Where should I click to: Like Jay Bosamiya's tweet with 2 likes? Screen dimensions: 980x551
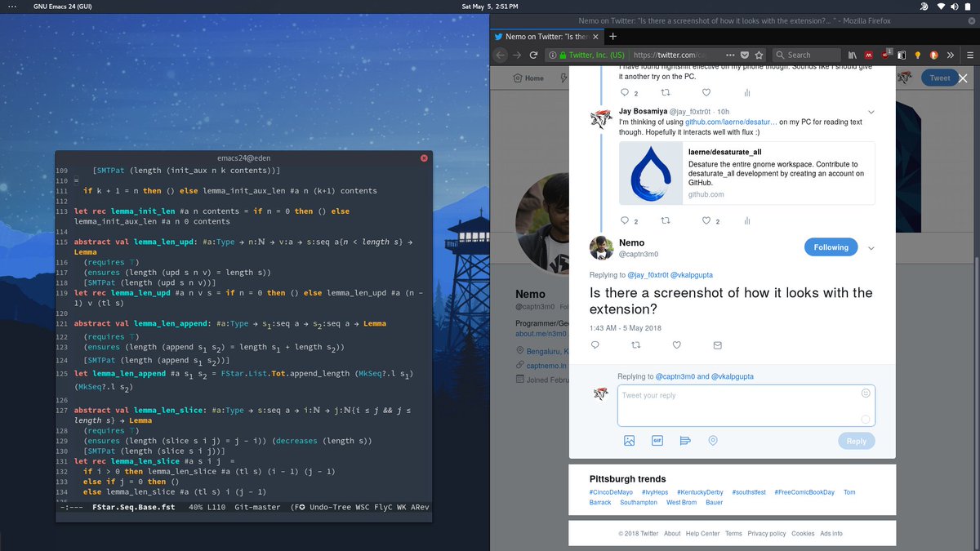tap(706, 220)
